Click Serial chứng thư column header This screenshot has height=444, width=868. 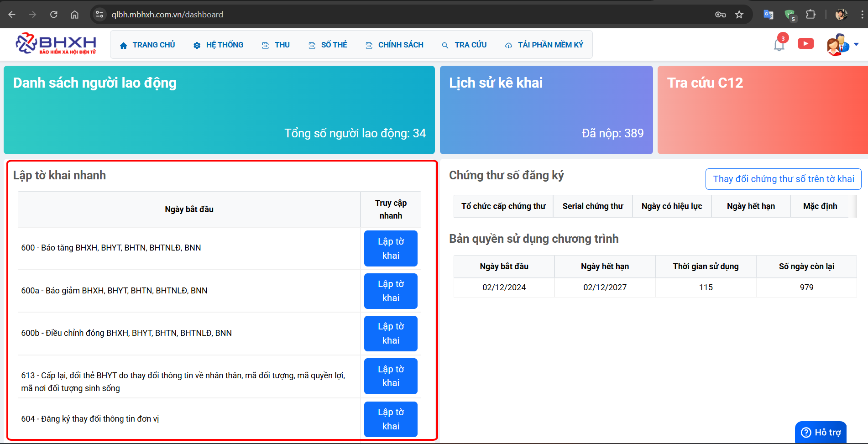[x=593, y=206]
